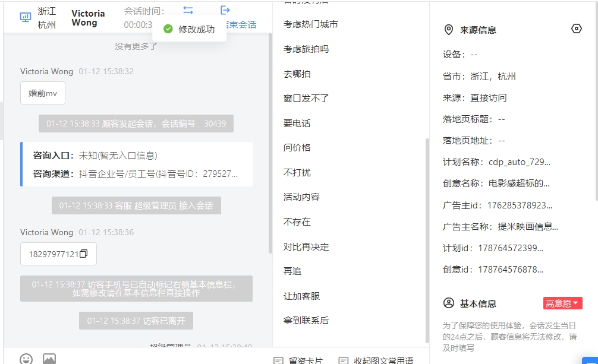Click the 咨询渠道 抖音企业号 info line
Viewport: 598px width, 364px height.
coord(136,174)
